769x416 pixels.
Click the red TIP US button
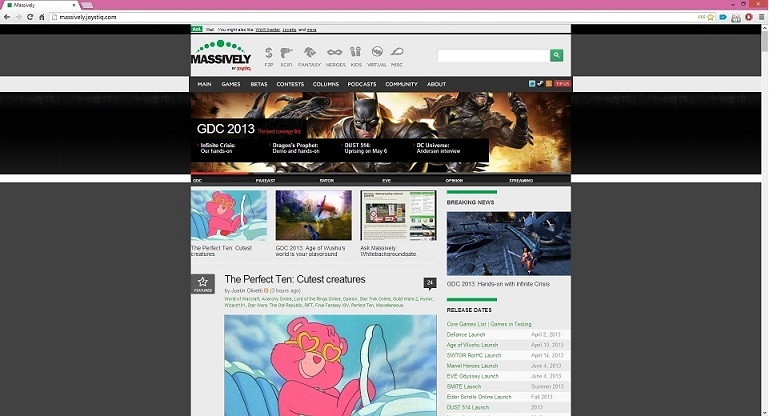562,84
